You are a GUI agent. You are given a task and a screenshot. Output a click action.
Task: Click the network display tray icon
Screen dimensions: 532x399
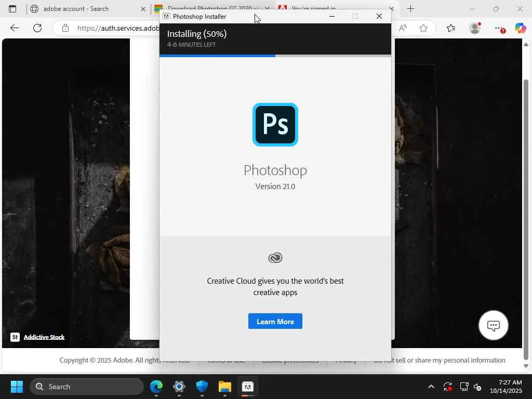coord(464,387)
